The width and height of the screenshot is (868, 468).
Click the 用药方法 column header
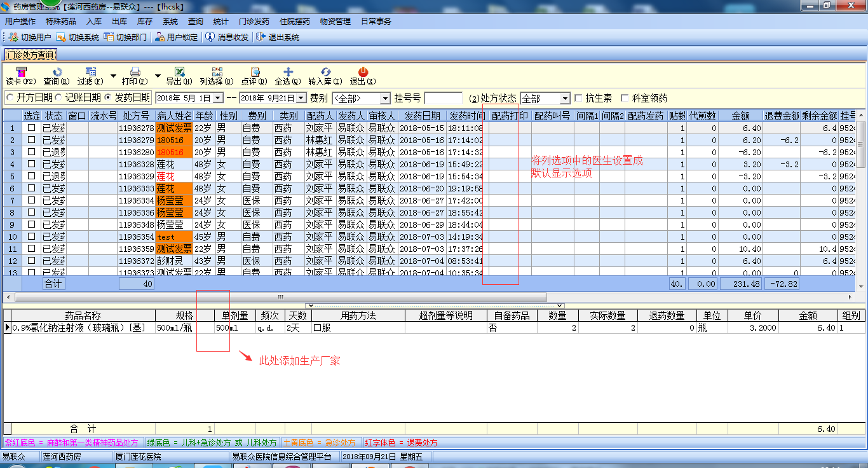(358, 315)
